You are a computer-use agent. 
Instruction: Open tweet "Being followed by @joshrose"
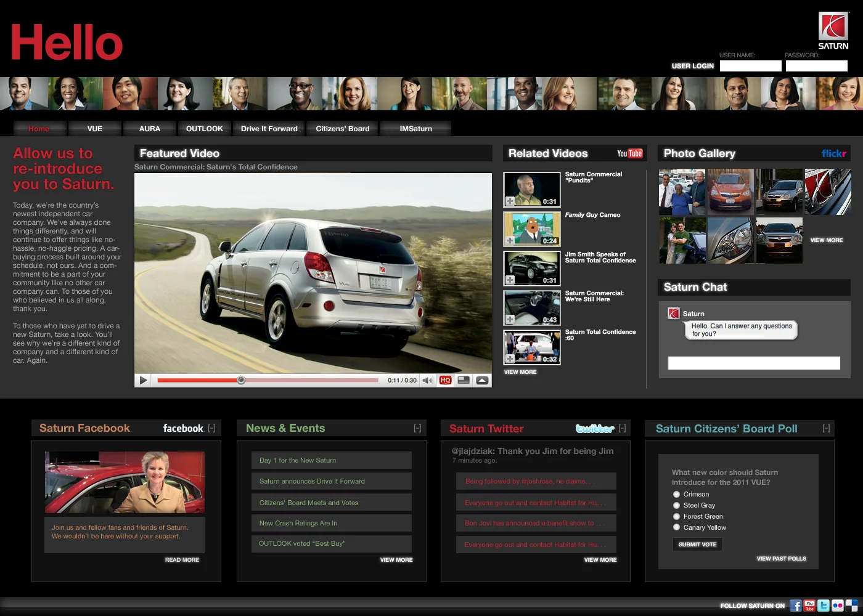[536, 481]
